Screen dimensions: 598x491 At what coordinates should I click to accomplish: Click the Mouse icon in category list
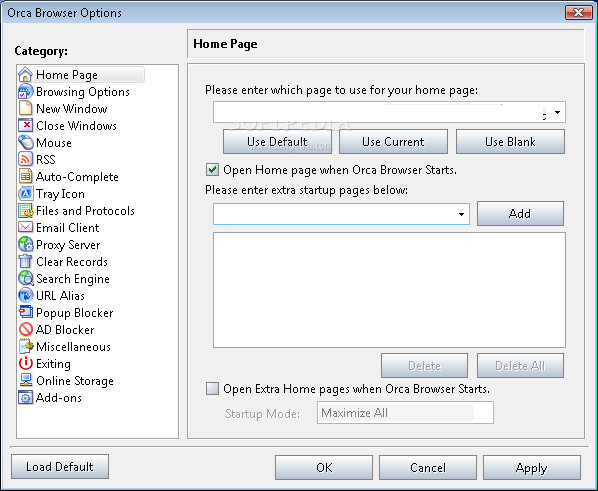click(x=26, y=142)
